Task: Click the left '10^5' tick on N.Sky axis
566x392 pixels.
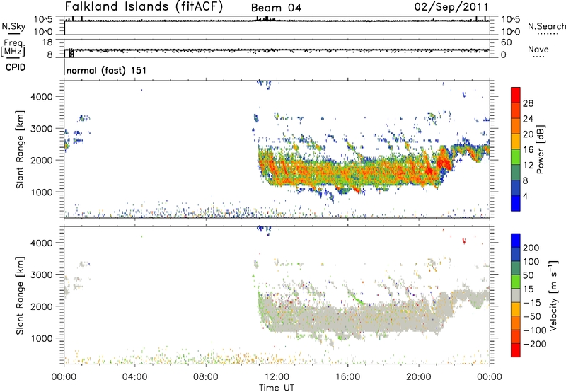Action: coord(43,20)
